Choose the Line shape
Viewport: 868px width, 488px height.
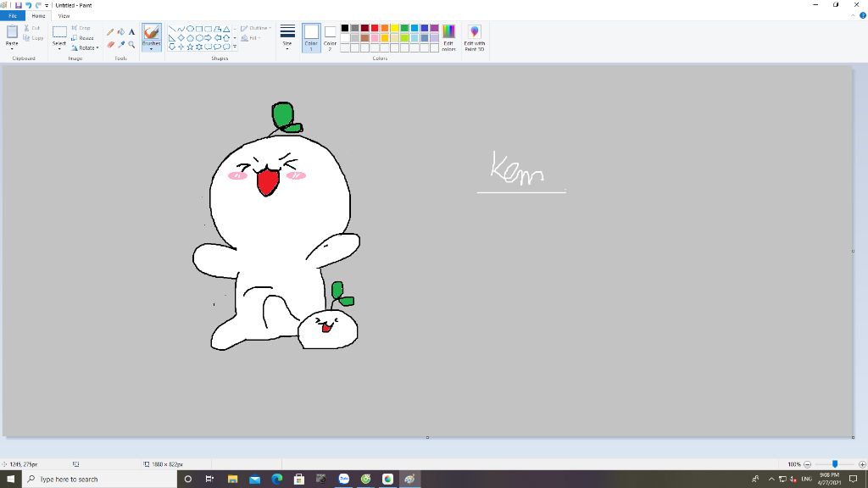pos(172,29)
